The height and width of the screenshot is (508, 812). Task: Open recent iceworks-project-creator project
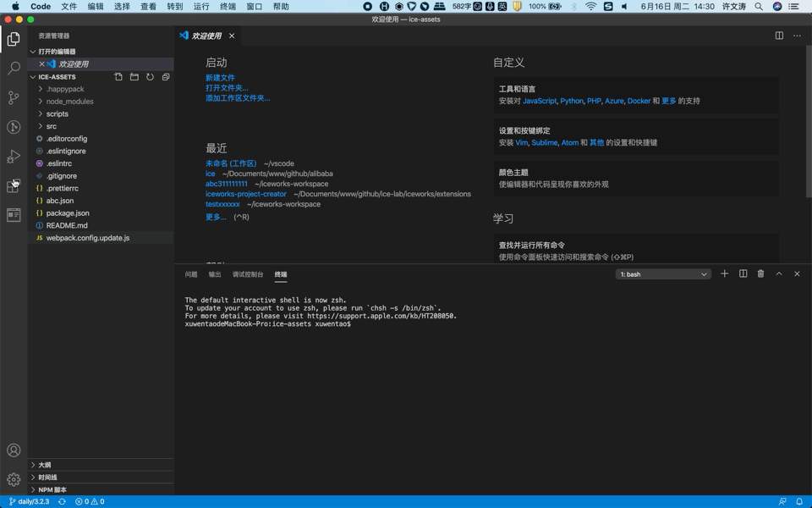click(246, 194)
